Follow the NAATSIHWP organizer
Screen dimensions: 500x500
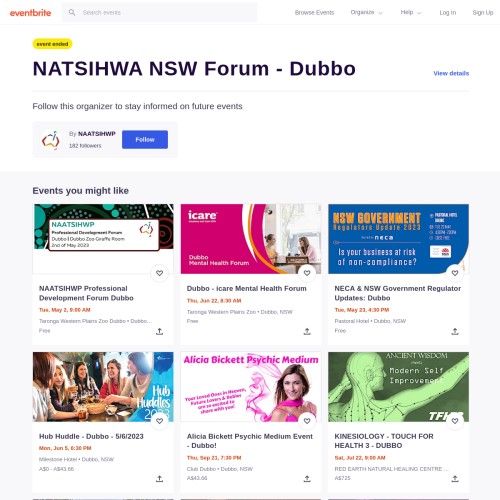[x=145, y=139]
